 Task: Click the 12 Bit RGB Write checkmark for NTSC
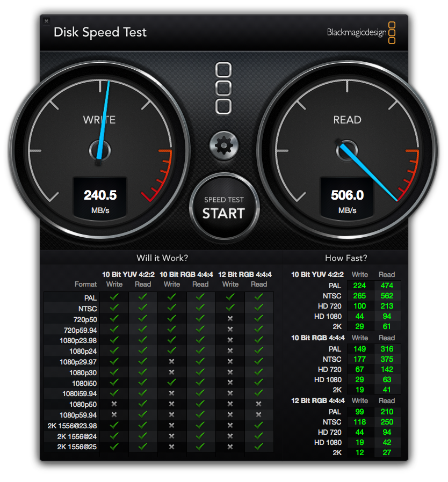pos(230,308)
